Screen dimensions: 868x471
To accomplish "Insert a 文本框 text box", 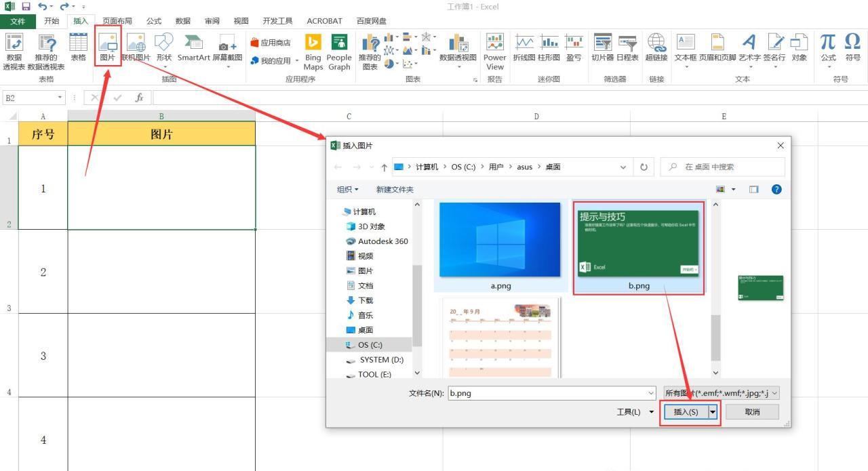I will [686, 50].
